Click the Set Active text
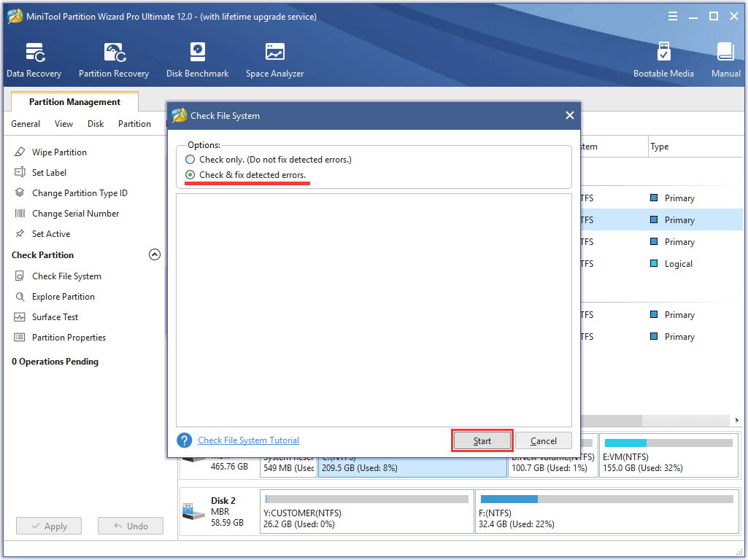Screen dimensions: 748x560 point(51,234)
